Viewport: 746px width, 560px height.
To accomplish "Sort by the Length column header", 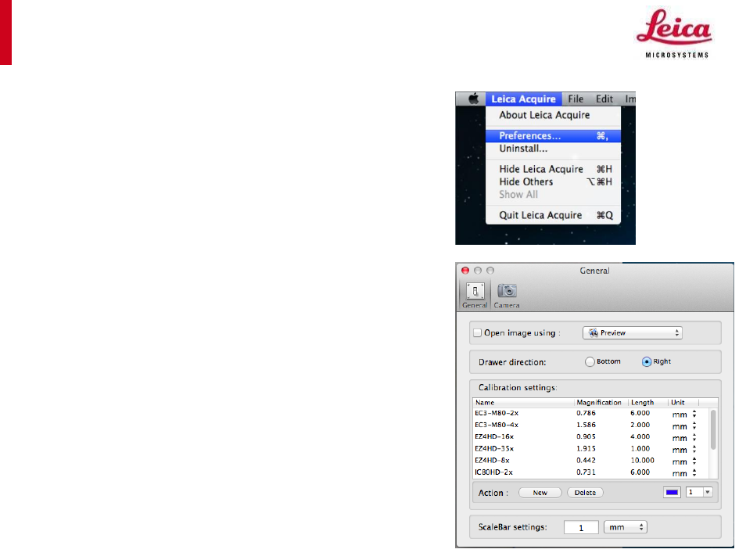I will point(647,403).
